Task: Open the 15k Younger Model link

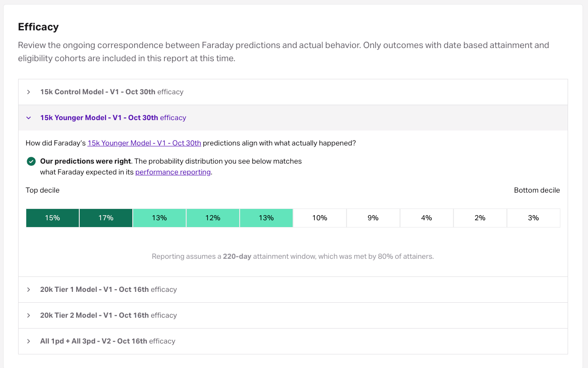Action: [x=144, y=143]
